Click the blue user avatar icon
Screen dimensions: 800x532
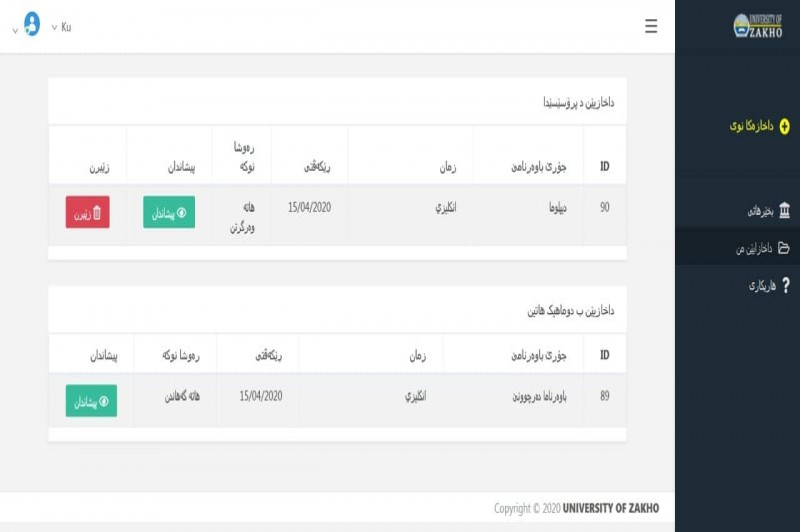pyautogui.click(x=32, y=25)
